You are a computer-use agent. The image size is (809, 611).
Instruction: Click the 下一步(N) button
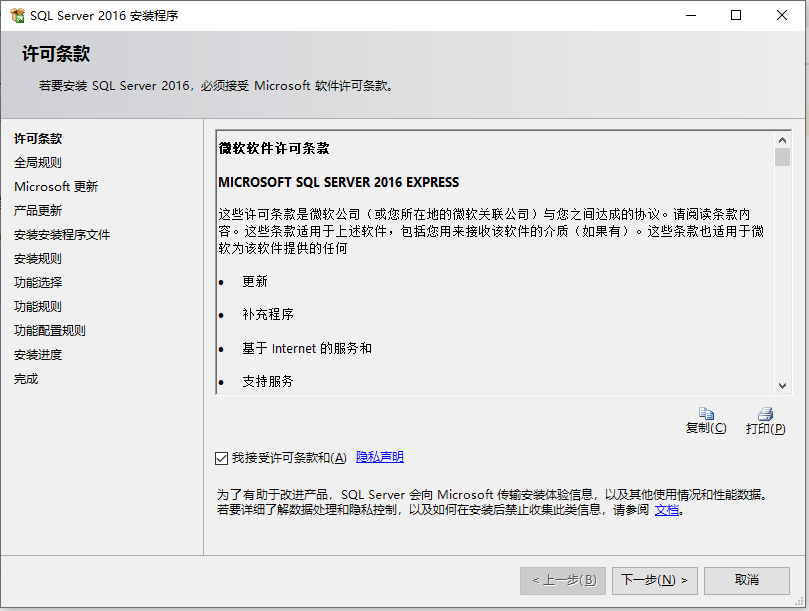[654, 580]
